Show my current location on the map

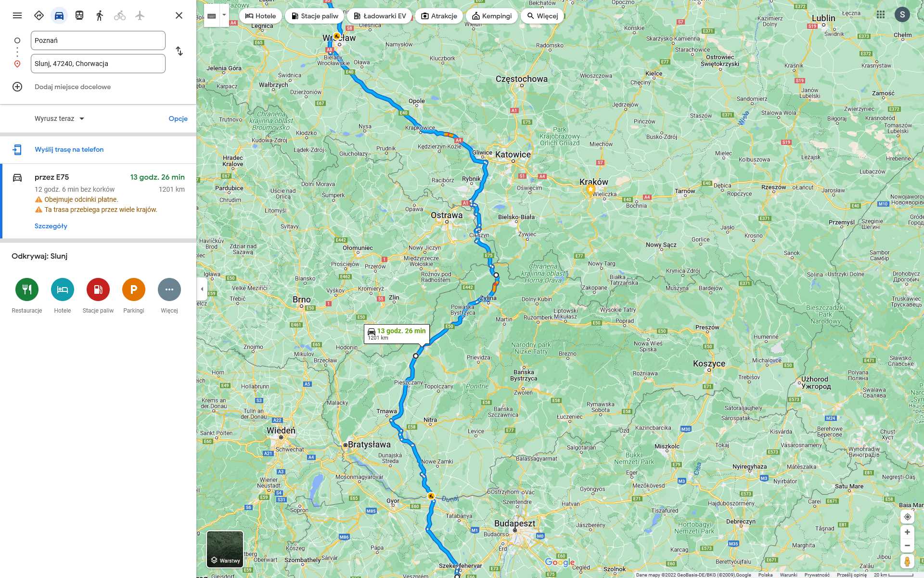coord(907,517)
